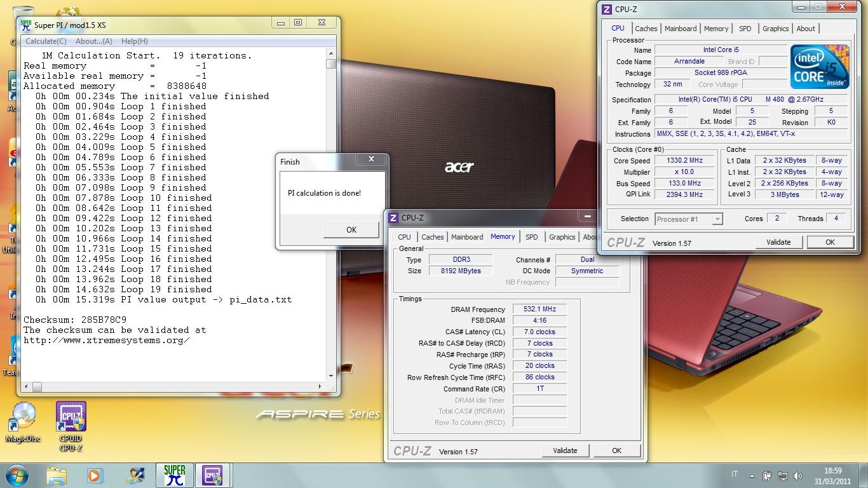868x488 pixels.
Task: Select Caches tab in CPU-Z Memory window
Action: point(433,237)
